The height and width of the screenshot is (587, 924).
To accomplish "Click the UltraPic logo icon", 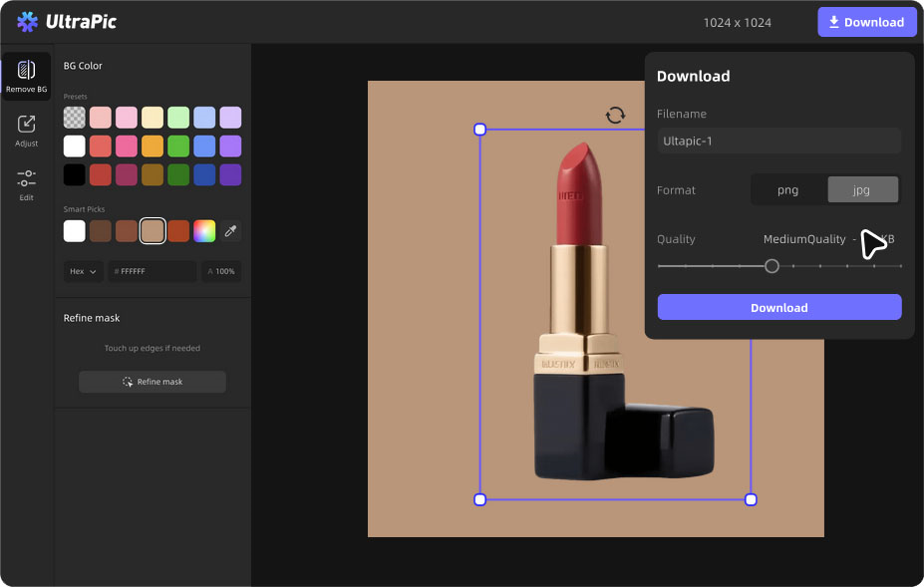I will [x=28, y=22].
